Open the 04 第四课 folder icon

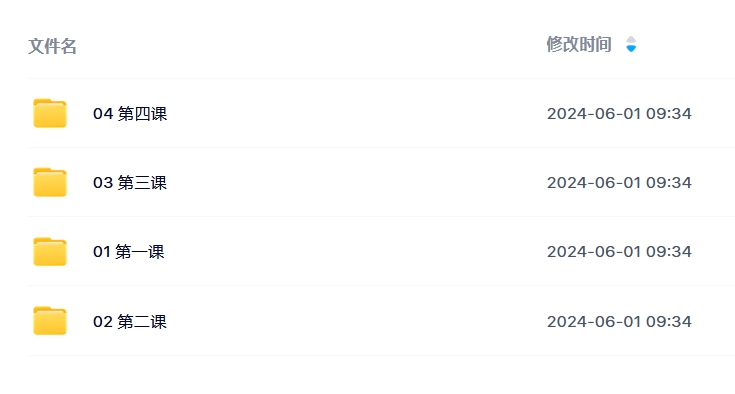pos(50,113)
